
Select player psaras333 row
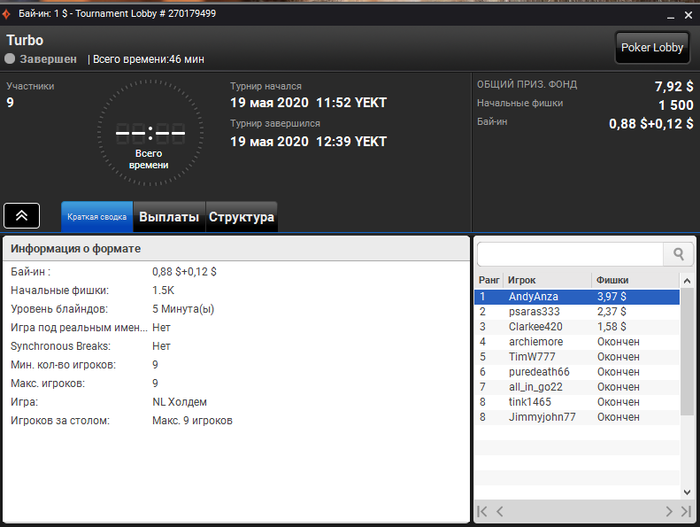click(x=577, y=312)
